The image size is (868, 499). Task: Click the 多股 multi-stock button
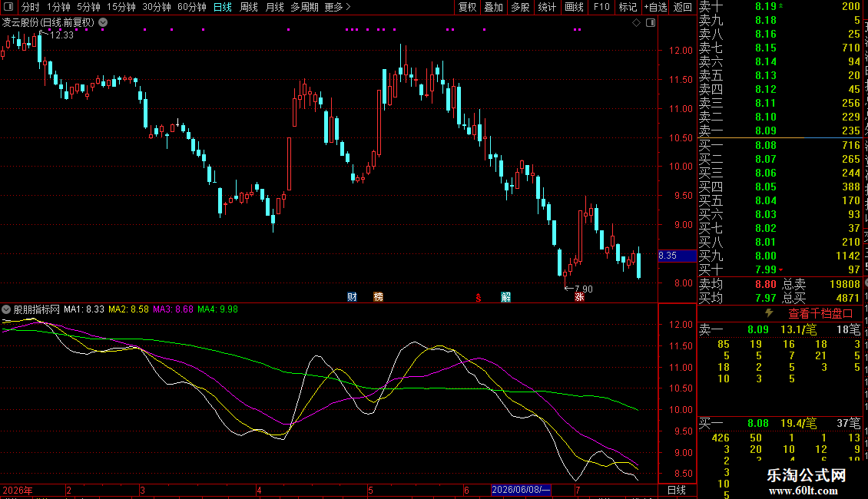pyautogui.click(x=520, y=7)
